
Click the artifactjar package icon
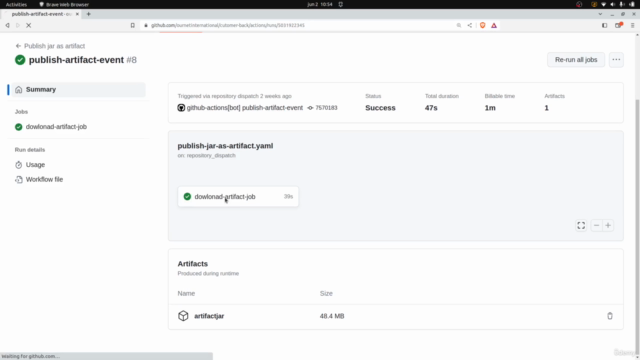pyautogui.click(x=183, y=316)
